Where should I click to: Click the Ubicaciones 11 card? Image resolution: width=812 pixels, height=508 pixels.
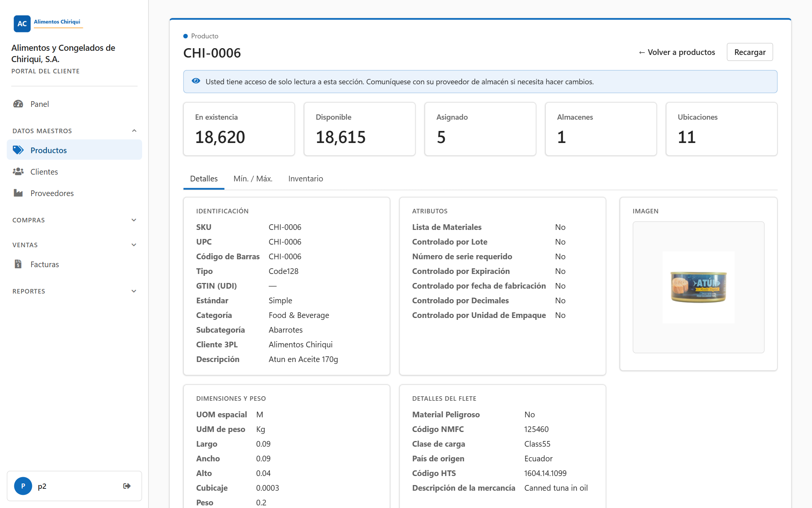[x=722, y=129]
